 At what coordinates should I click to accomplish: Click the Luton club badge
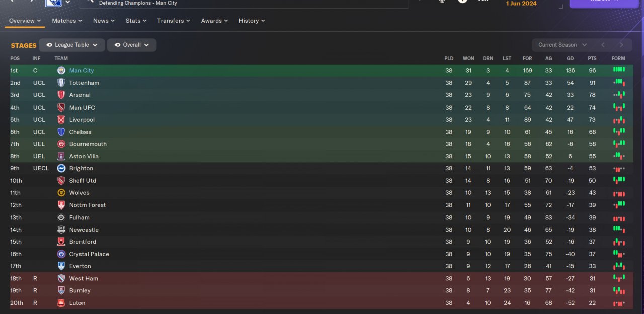tap(61, 303)
